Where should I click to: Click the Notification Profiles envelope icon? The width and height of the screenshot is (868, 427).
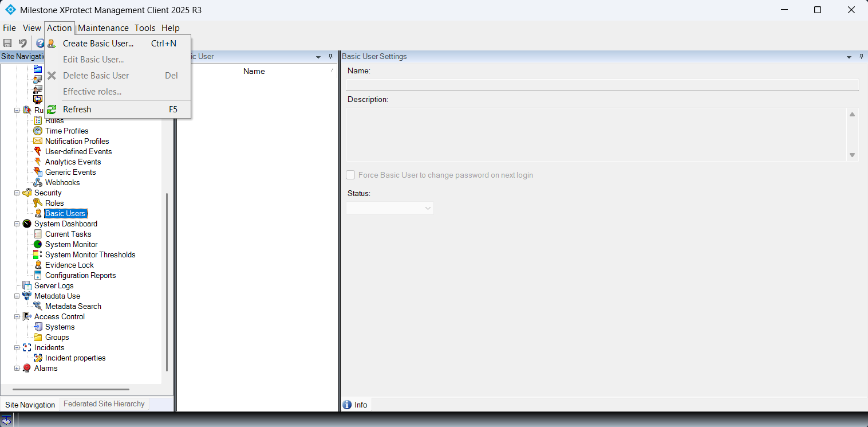[x=38, y=141]
